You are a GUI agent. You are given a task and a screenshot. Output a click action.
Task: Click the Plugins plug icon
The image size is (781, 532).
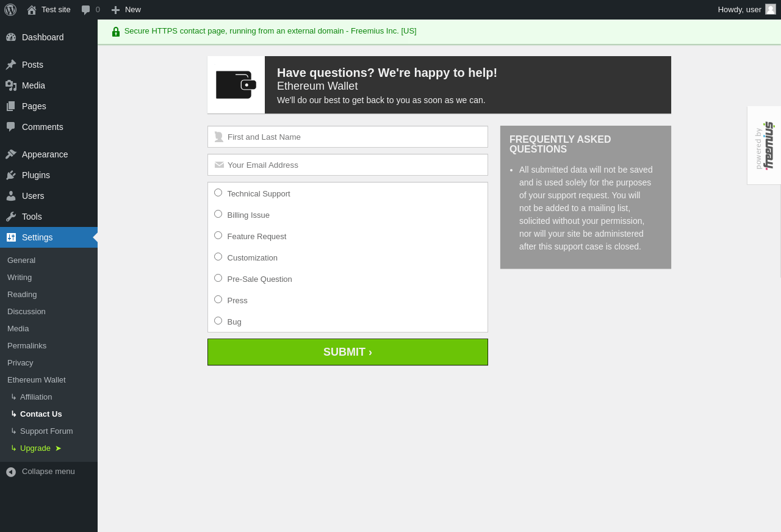[x=11, y=175]
